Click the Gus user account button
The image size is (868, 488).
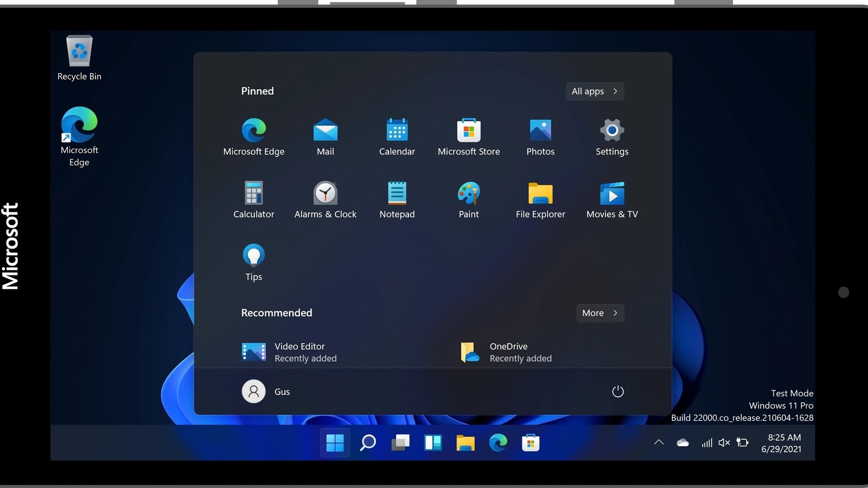tap(266, 391)
